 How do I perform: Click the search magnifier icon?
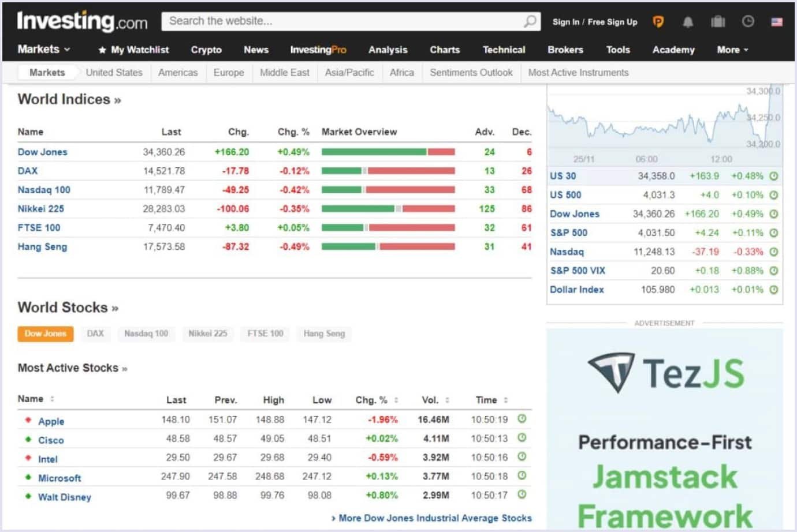530,22
